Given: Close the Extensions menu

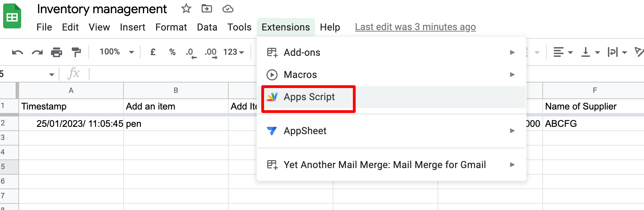Looking at the screenshot, I should coord(286,27).
